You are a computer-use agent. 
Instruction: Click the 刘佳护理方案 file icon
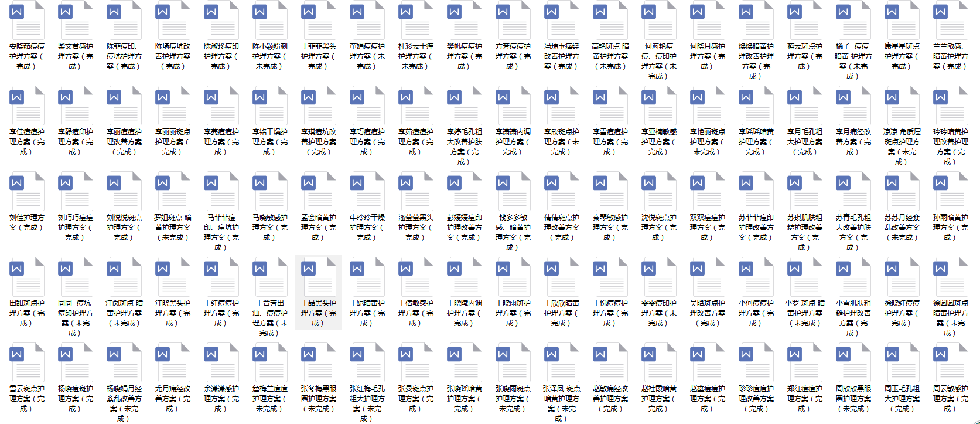pyautogui.click(x=26, y=191)
